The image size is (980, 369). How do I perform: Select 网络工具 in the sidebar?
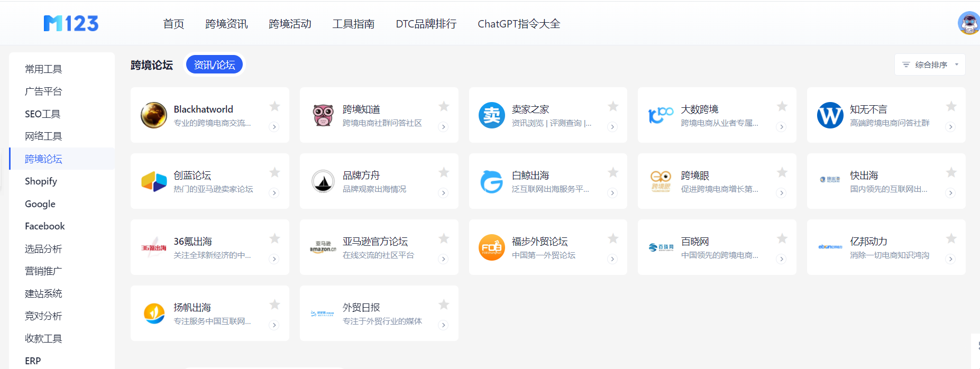coord(43,136)
